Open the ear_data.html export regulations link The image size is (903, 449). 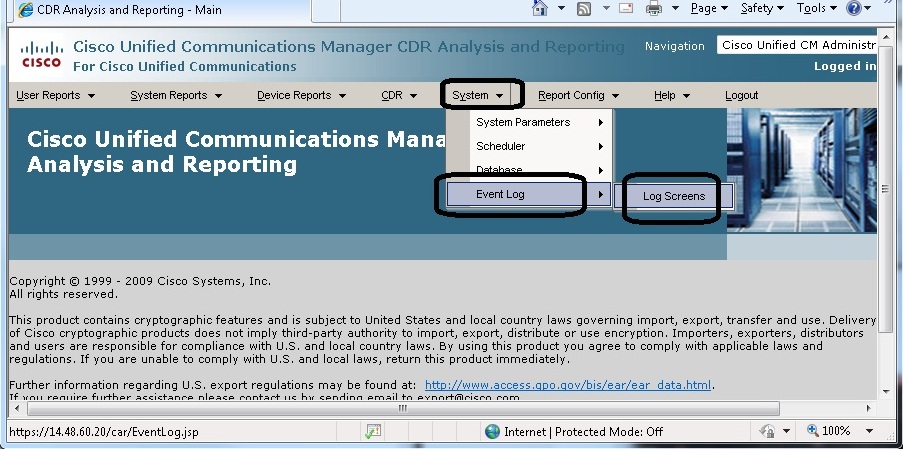tap(568, 385)
